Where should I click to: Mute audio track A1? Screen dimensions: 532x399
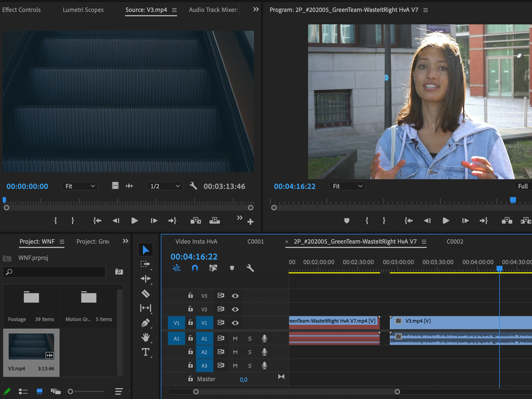(x=235, y=339)
